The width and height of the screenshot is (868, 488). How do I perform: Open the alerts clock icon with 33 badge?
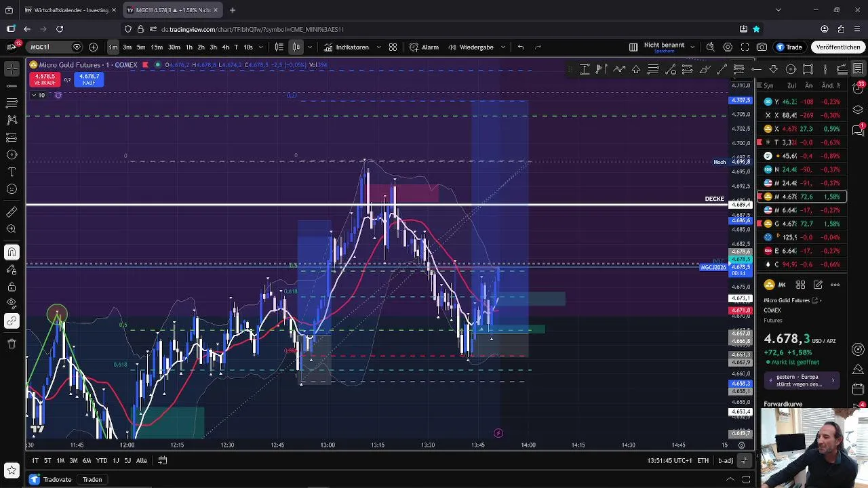coord(858,89)
